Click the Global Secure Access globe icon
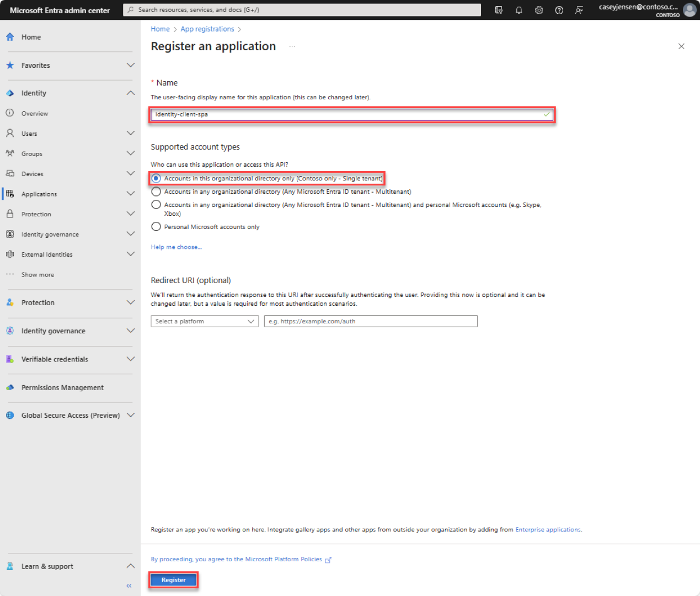This screenshot has width=700, height=596. 10,415
